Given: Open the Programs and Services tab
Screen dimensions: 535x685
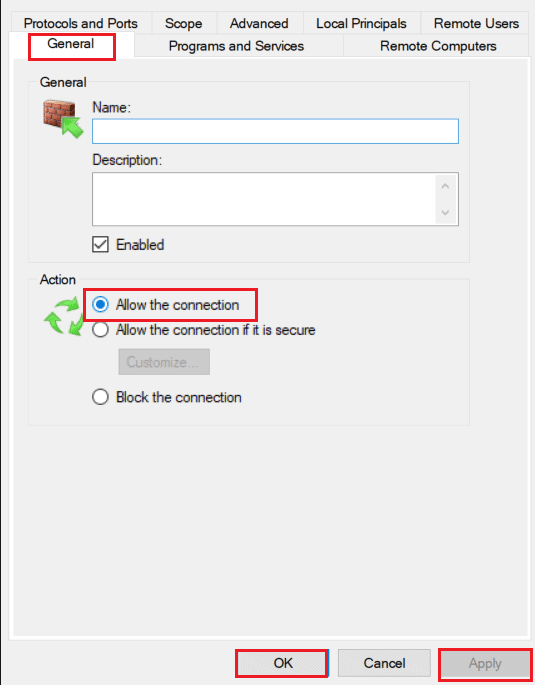Looking at the screenshot, I should click(236, 46).
